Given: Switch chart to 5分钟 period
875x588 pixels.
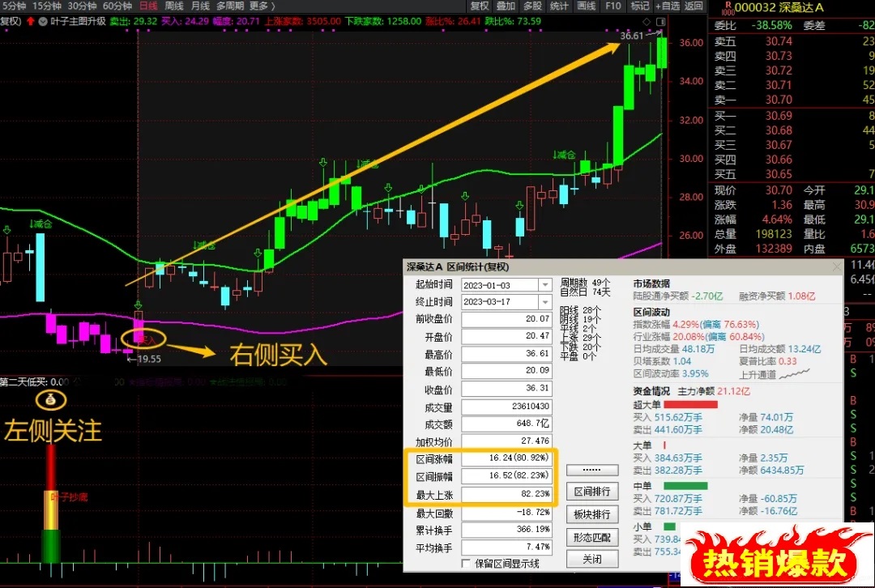Looking at the screenshot, I should (x=14, y=6).
